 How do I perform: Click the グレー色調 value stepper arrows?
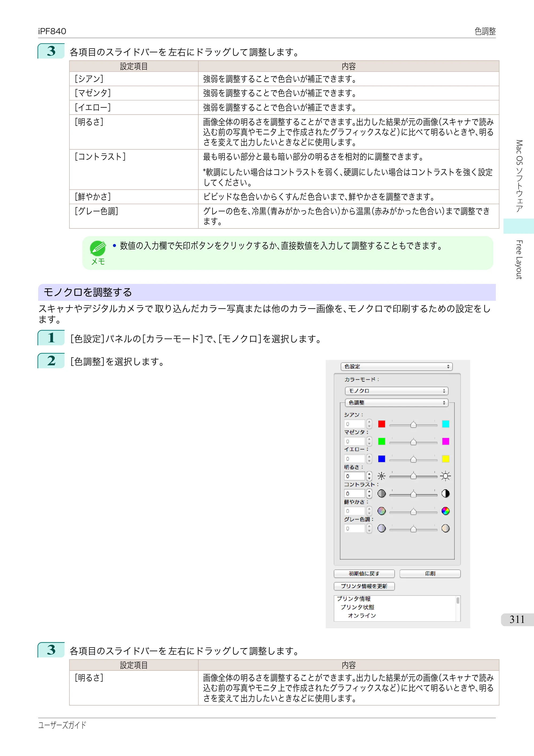369,529
